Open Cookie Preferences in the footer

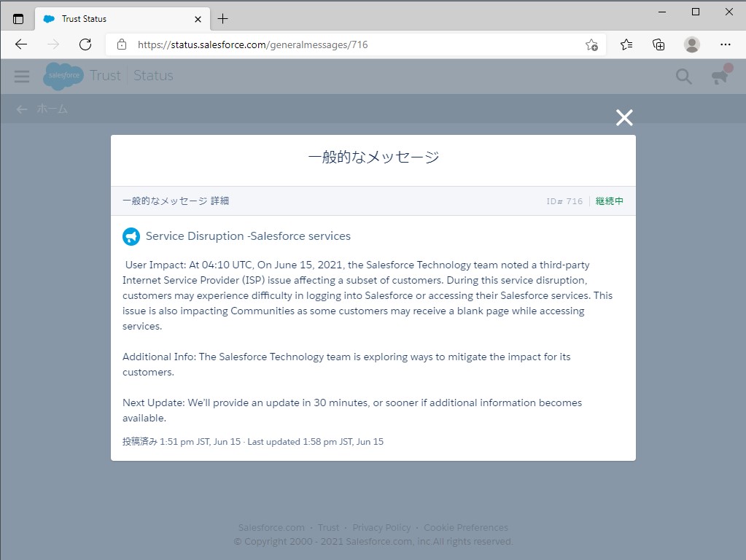click(x=465, y=527)
